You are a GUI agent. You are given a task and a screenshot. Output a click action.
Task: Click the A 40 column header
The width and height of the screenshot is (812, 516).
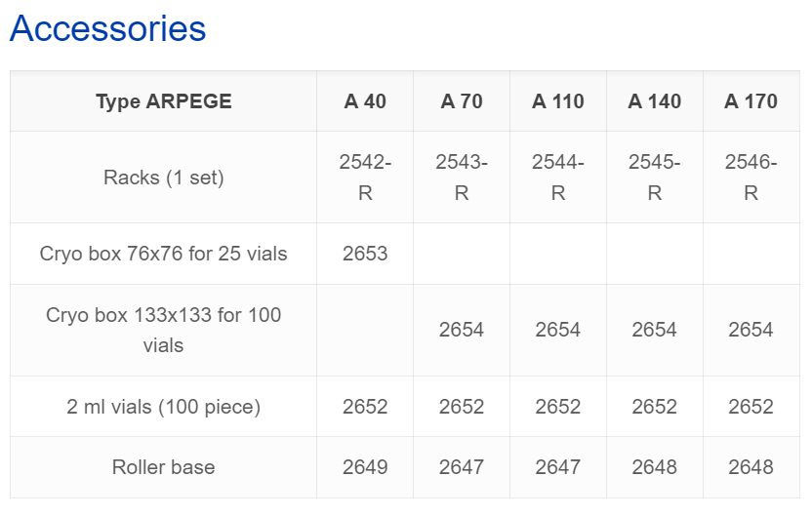365,101
